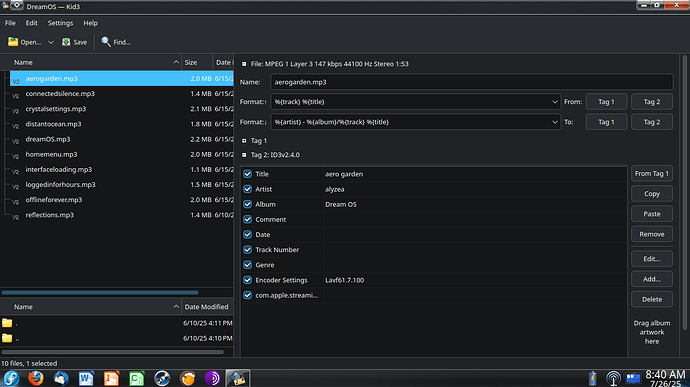Toggle the Encoder Settings checkbox
690x387 pixels.
click(x=247, y=280)
